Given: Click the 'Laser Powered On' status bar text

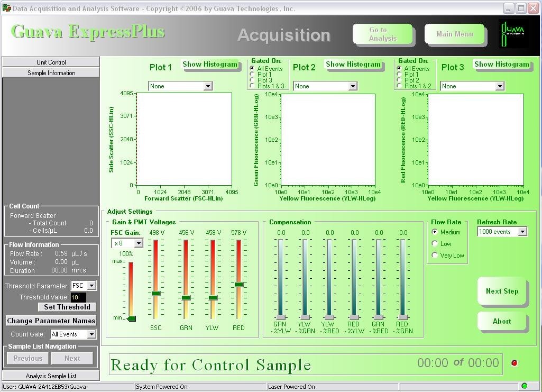Looking at the screenshot, I should pyautogui.click(x=291, y=387).
